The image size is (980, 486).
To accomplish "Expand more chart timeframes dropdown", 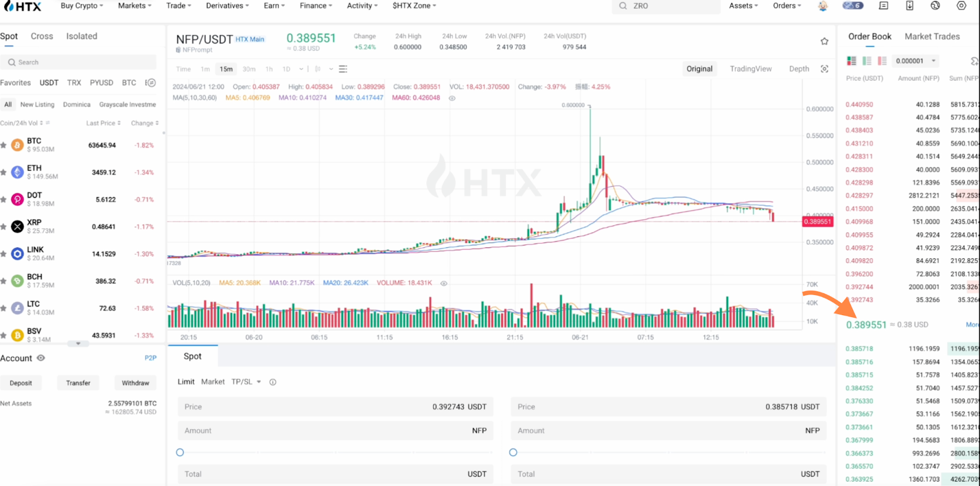I will point(301,69).
